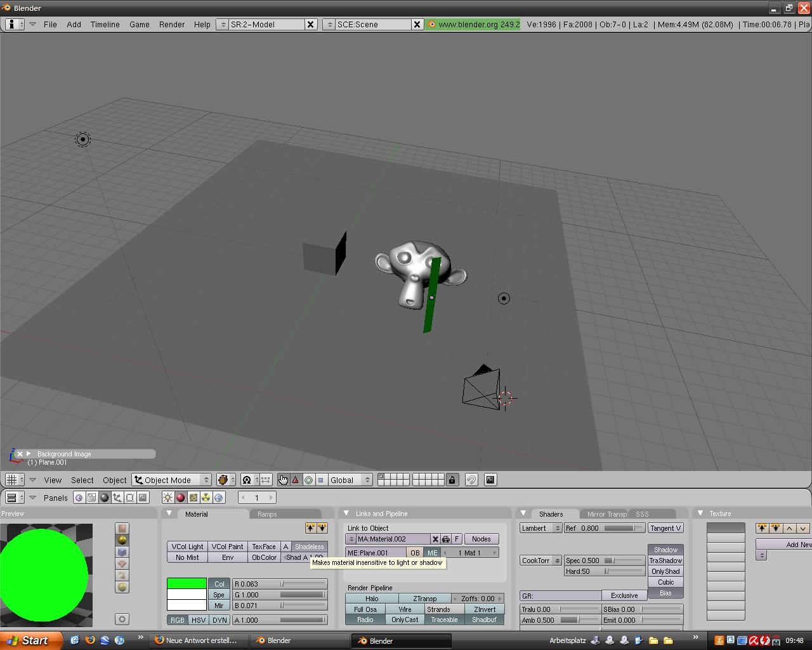The height and width of the screenshot is (650, 812).
Task: Select the HSV color mode button
Action: pyautogui.click(x=199, y=620)
